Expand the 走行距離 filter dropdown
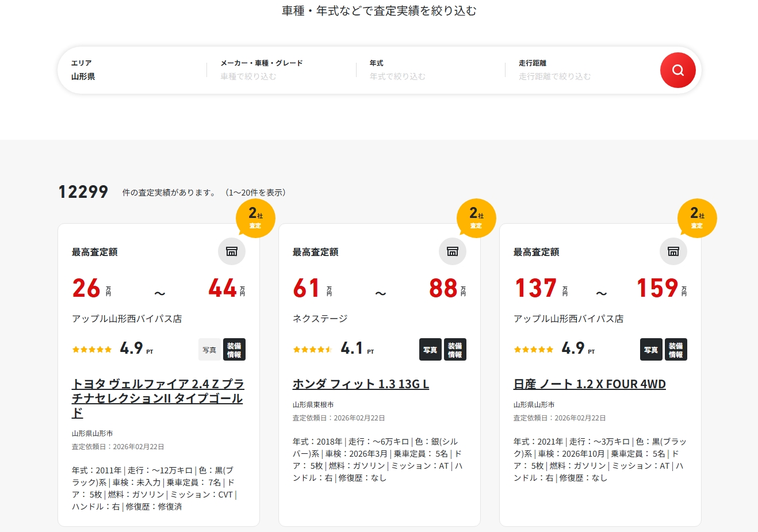The width and height of the screenshot is (758, 532). pos(581,70)
